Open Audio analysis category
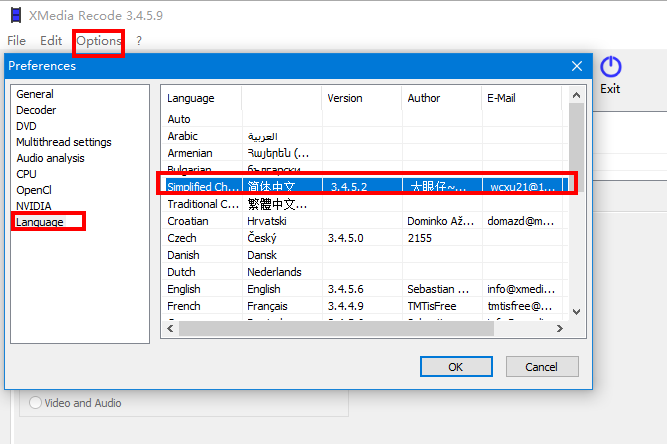 (x=51, y=158)
